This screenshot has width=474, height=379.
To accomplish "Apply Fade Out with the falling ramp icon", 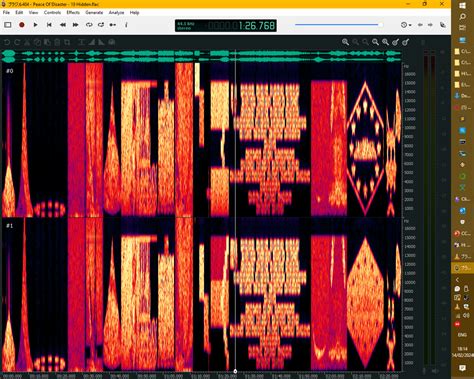I will (101, 42).
